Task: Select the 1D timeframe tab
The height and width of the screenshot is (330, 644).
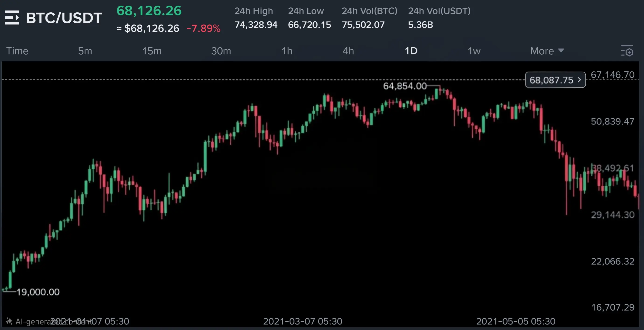Action: [411, 51]
